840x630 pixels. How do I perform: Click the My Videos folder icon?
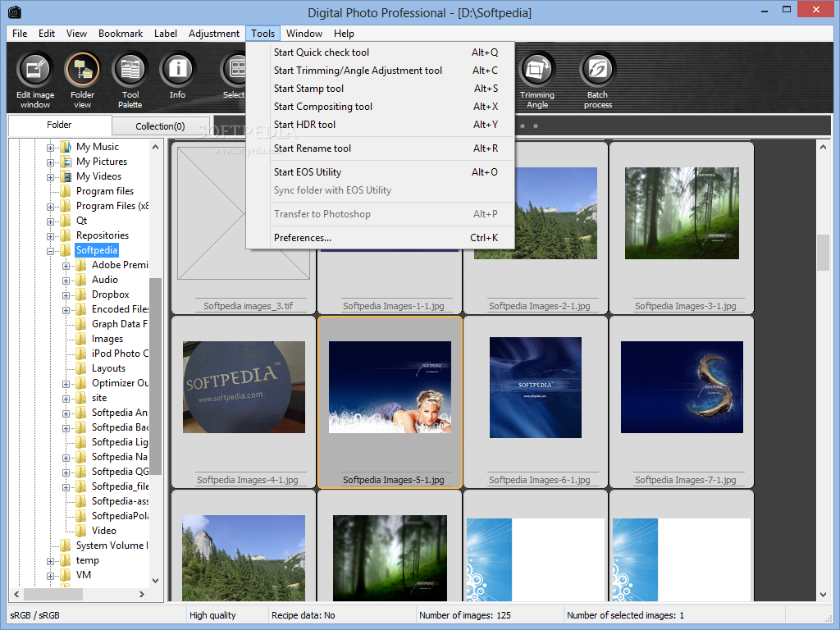66,176
